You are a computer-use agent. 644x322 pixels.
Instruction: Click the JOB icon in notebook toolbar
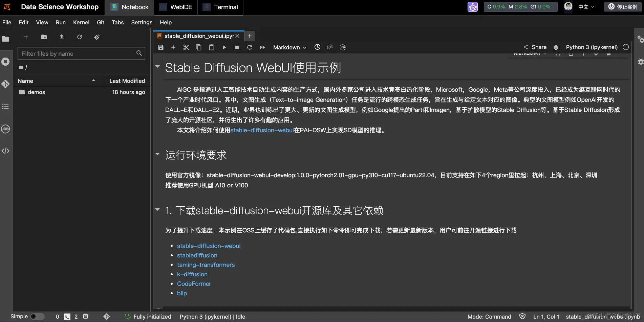point(343,47)
